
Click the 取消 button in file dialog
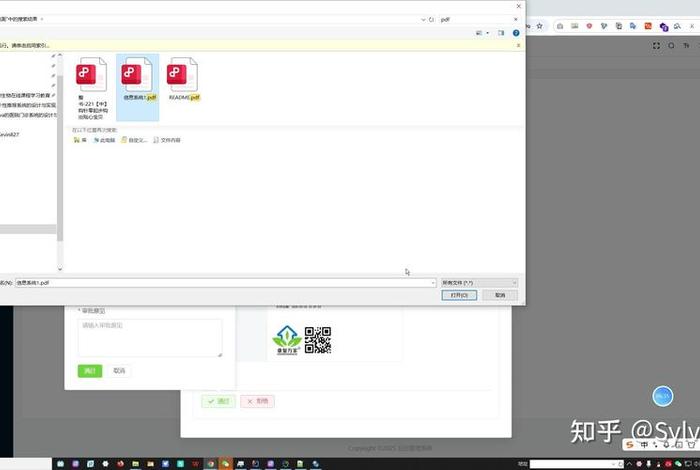[499, 295]
